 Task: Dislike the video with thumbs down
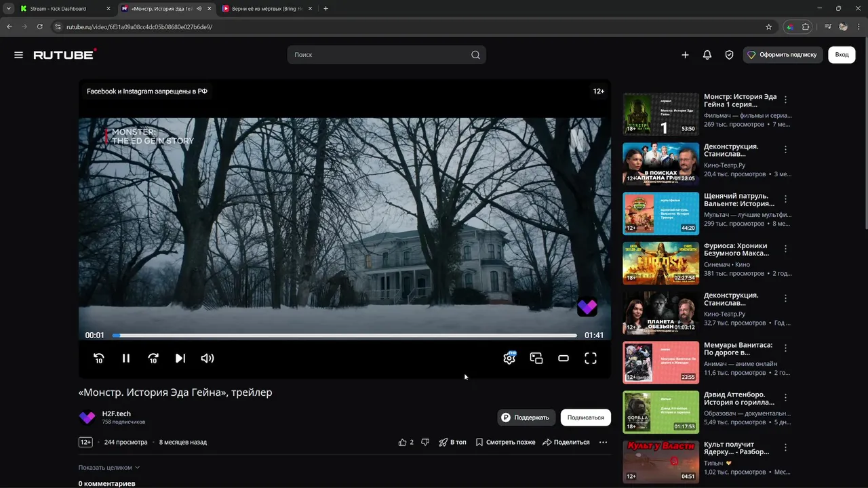click(x=425, y=442)
